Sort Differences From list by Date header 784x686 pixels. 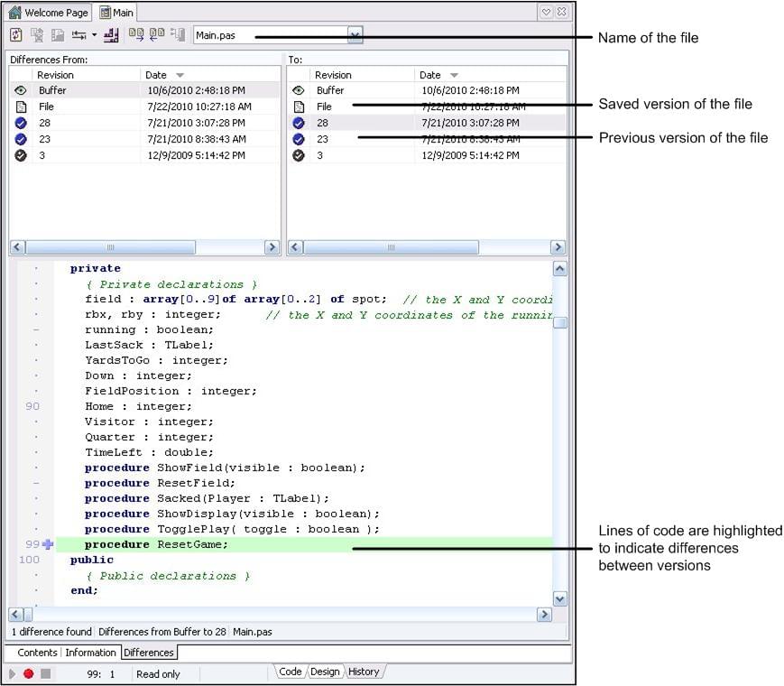(210, 75)
